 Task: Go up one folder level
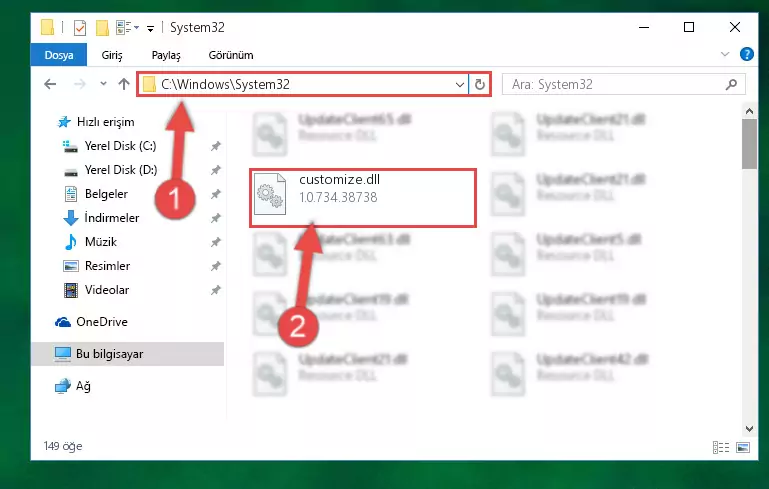[x=124, y=84]
